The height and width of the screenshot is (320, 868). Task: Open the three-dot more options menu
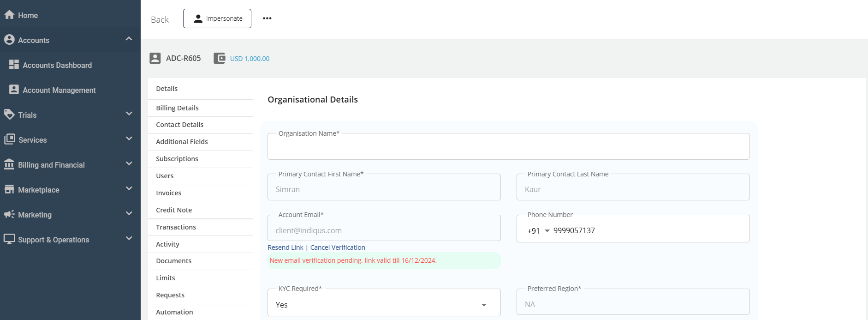point(267,18)
